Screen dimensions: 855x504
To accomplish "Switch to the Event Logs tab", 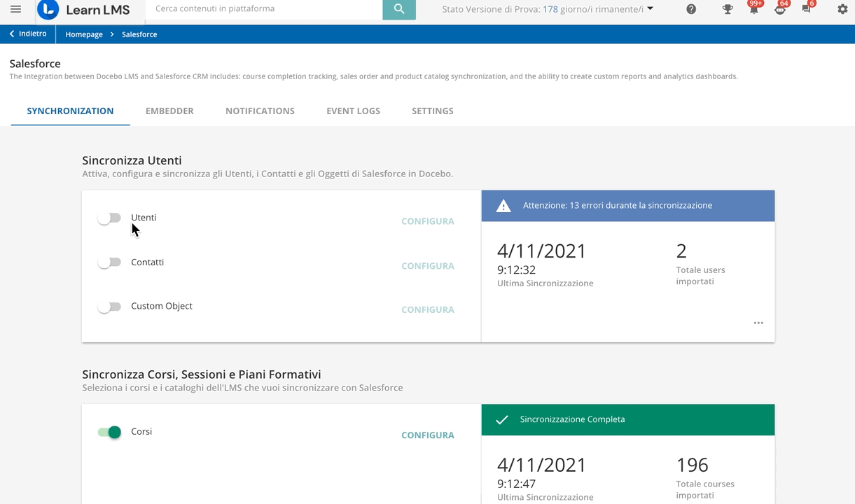I will (x=353, y=111).
